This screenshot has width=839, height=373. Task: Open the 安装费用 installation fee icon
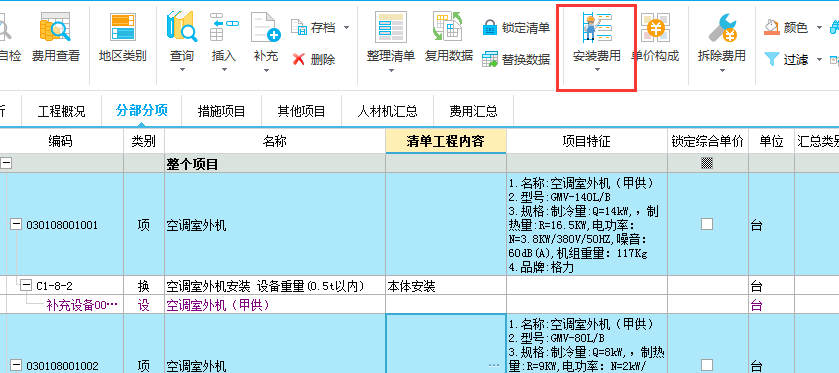click(597, 27)
